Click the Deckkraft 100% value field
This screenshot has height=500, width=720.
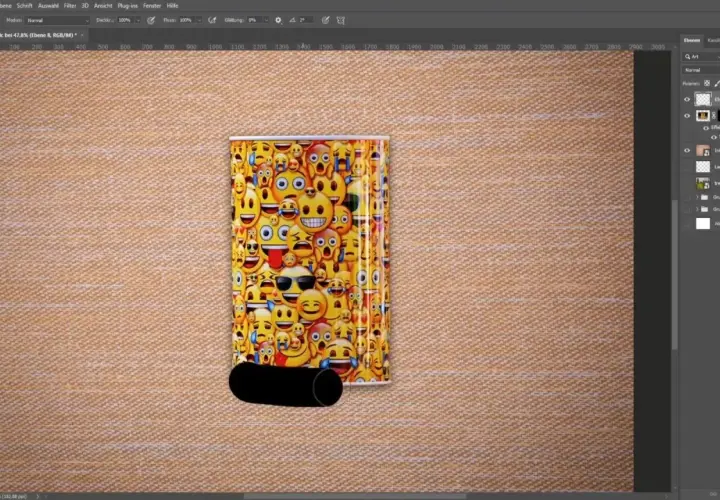coord(125,20)
